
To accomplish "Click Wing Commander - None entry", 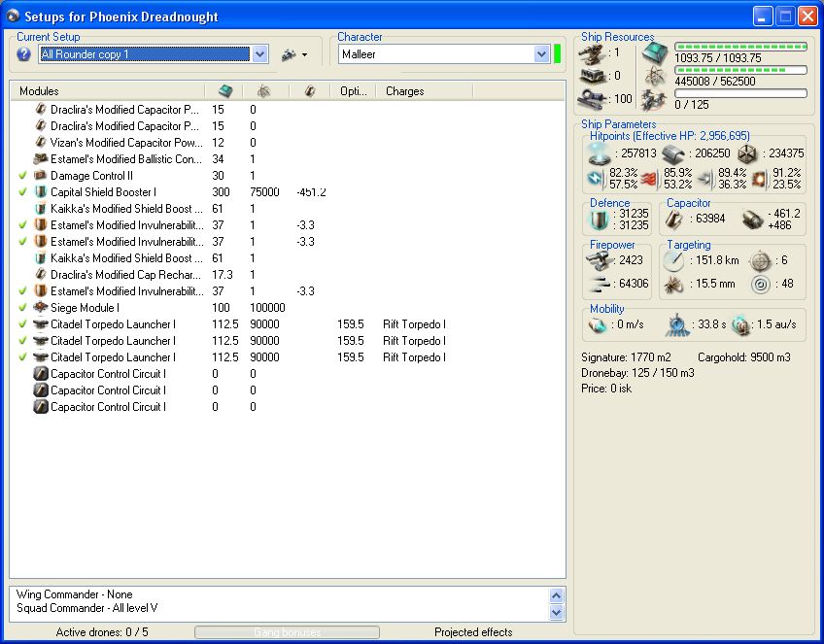I will pyautogui.click(x=74, y=594).
